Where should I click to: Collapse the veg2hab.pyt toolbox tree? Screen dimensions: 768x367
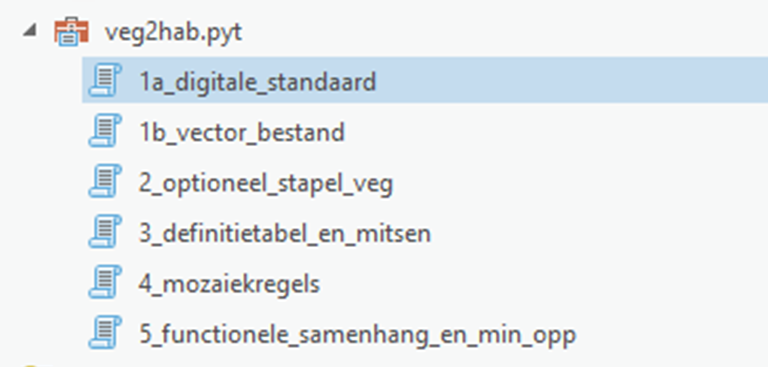point(30,32)
